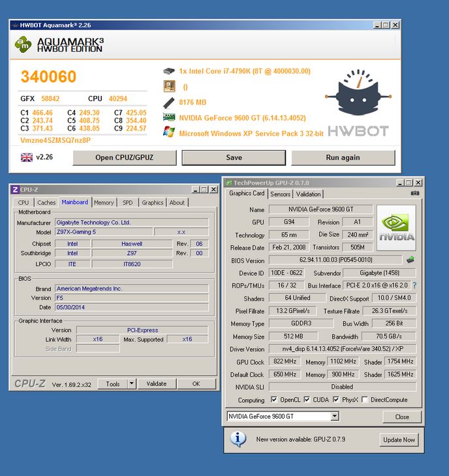Click the Device ID value 10DE - 0622
449x476 pixels.
point(286,273)
